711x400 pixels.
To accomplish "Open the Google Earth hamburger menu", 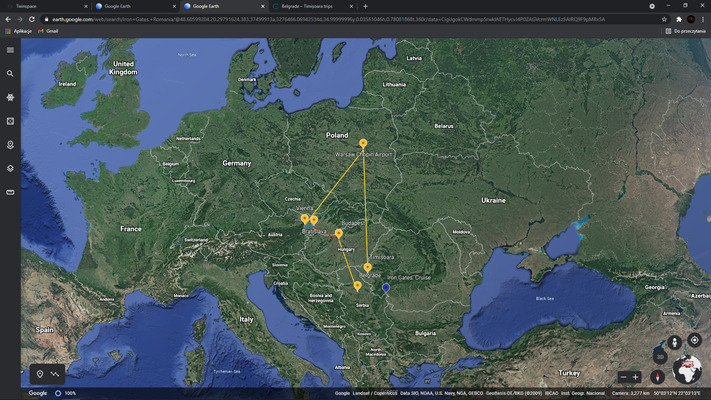I will click(x=10, y=50).
